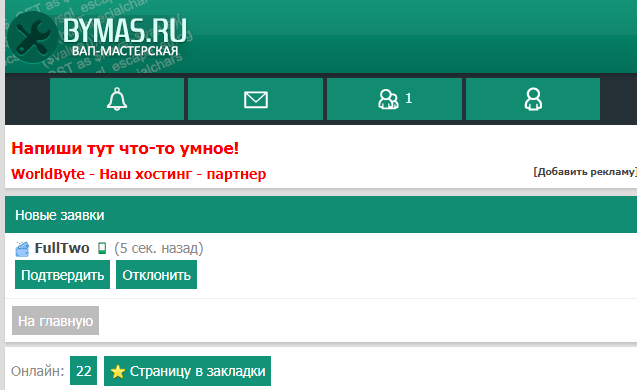Decline request with Отклонить button

coord(156,275)
